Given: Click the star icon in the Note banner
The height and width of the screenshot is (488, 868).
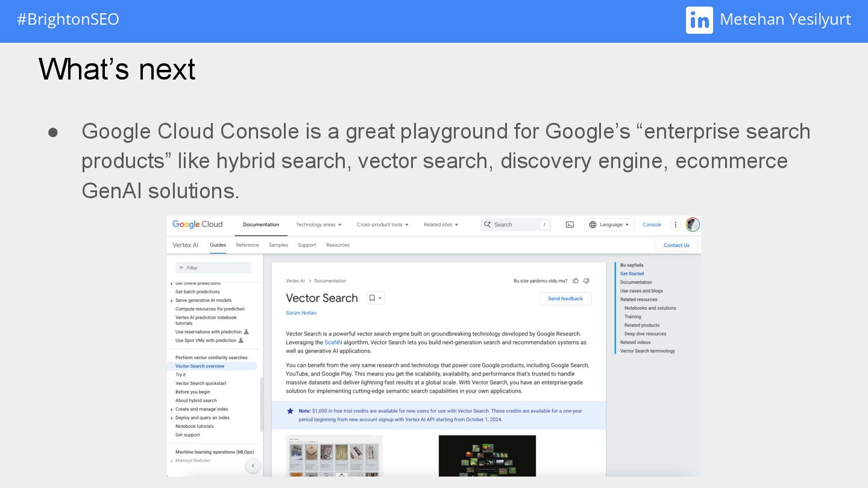Looking at the screenshot, I should point(290,411).
